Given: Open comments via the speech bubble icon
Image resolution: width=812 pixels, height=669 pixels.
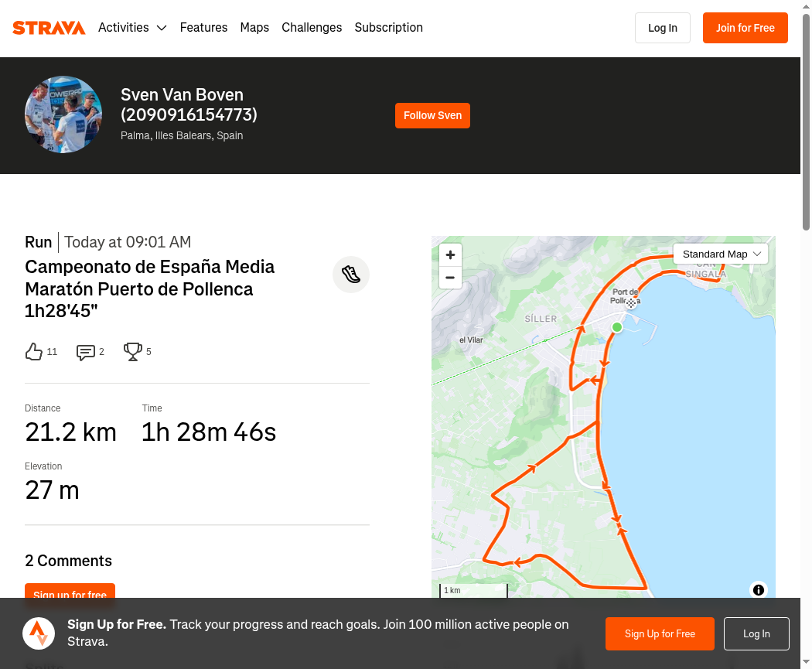Looking at the screenshot, I should 85,352.
